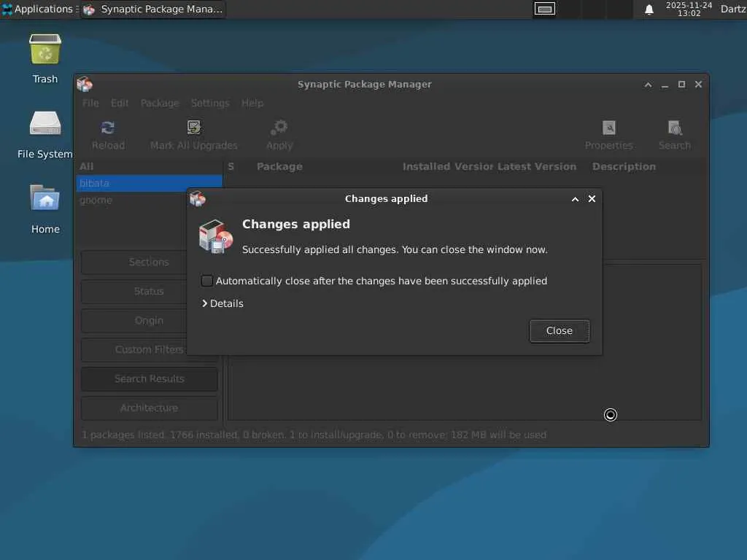The width and height of the screenshot is (747, 560).
Task: Dismiss dialog with the title bar X
Action: tap(592, 198)
